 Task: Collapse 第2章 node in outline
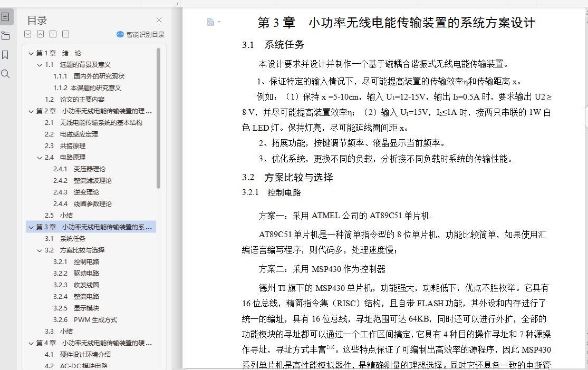[31, 111]
